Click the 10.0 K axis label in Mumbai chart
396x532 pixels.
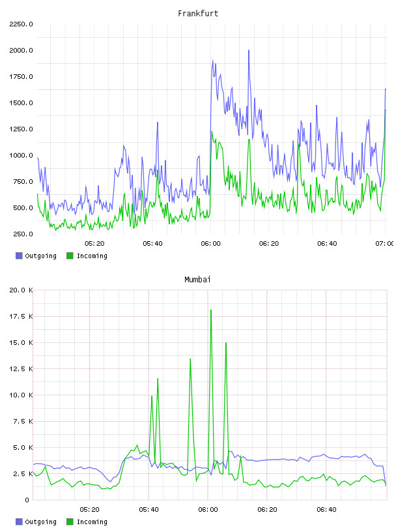coord(21,395)
